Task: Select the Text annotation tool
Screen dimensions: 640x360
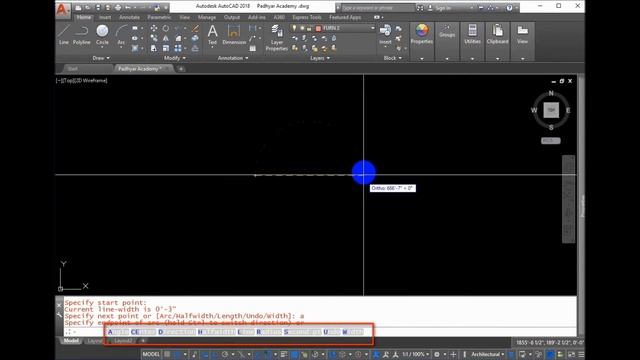Action: pyautogui.click(x=212, y=34)
